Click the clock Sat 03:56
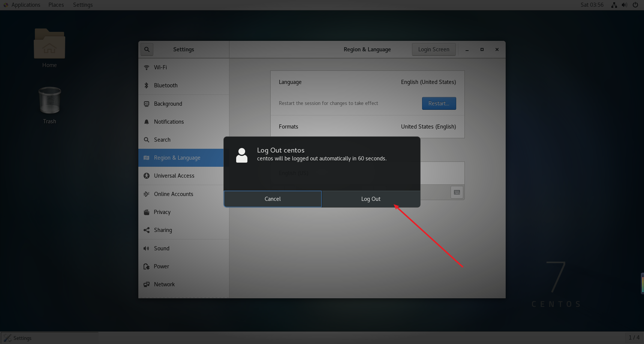This screenshot has height=344, width=644. (592, 5)
